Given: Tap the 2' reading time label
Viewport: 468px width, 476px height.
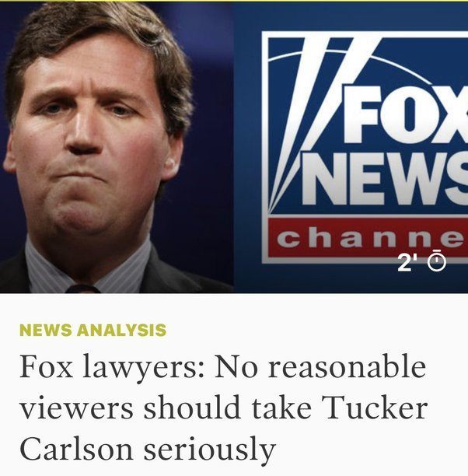Looking at the screenshot, I should (407, 262).
